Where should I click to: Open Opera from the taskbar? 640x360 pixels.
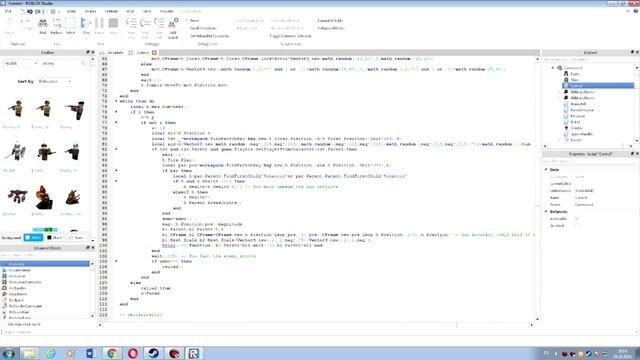tap(133, 353)
